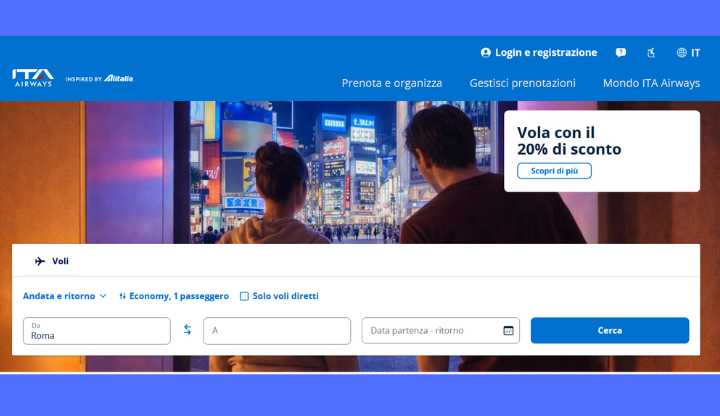This screenshot has width=720, height=416.
Task: Open Gestisci prenotazioni menu
Action: point(522,83)
